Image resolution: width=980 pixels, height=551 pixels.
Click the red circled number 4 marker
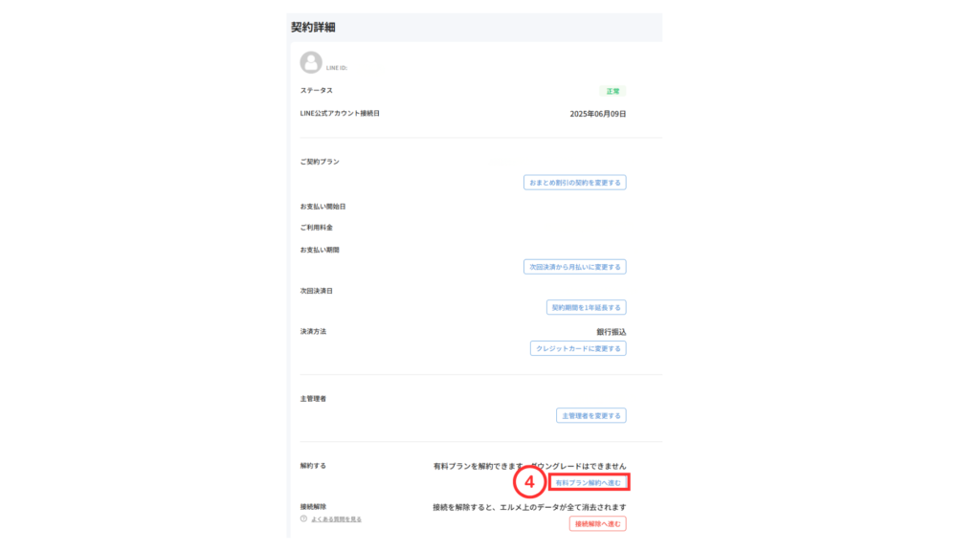pos(529,483)
